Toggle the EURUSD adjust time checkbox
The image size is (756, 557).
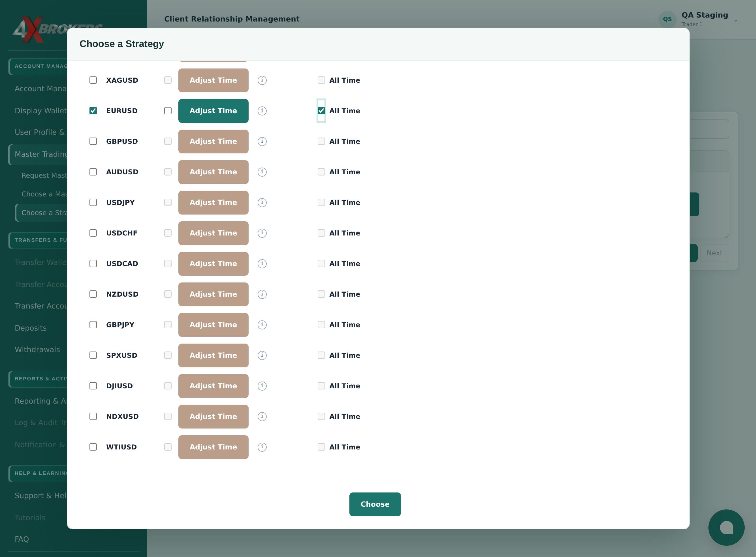tap(168, 111)
